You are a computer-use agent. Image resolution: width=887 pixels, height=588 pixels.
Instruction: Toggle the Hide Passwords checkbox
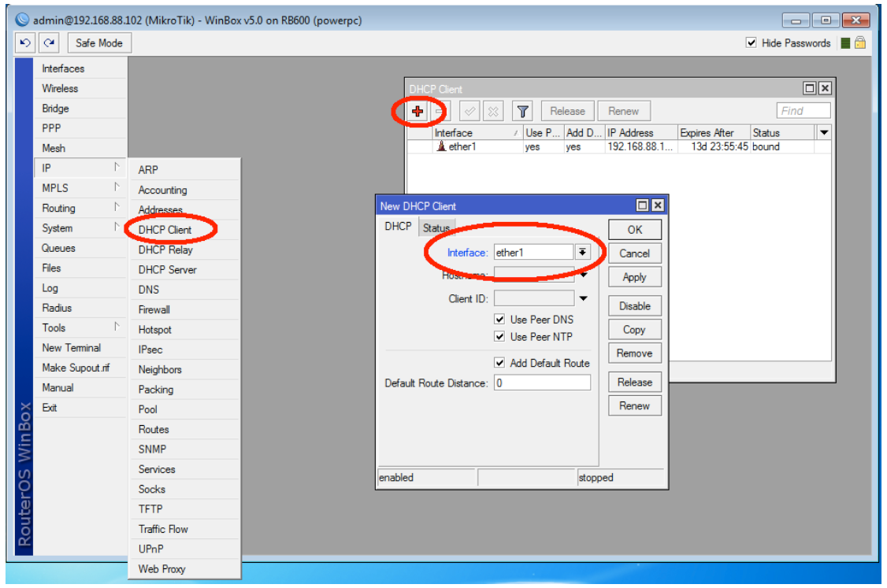(752, 43)
